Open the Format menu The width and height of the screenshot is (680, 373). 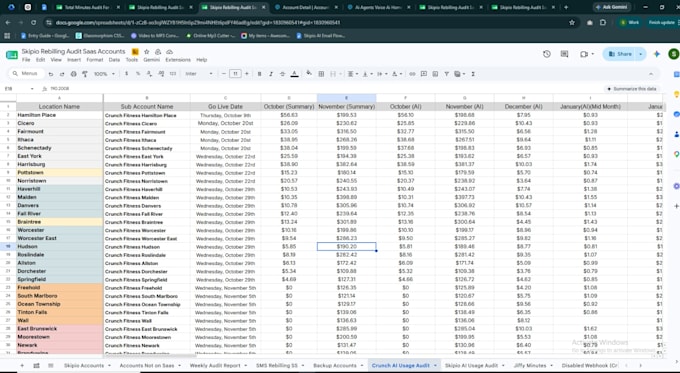95,60
